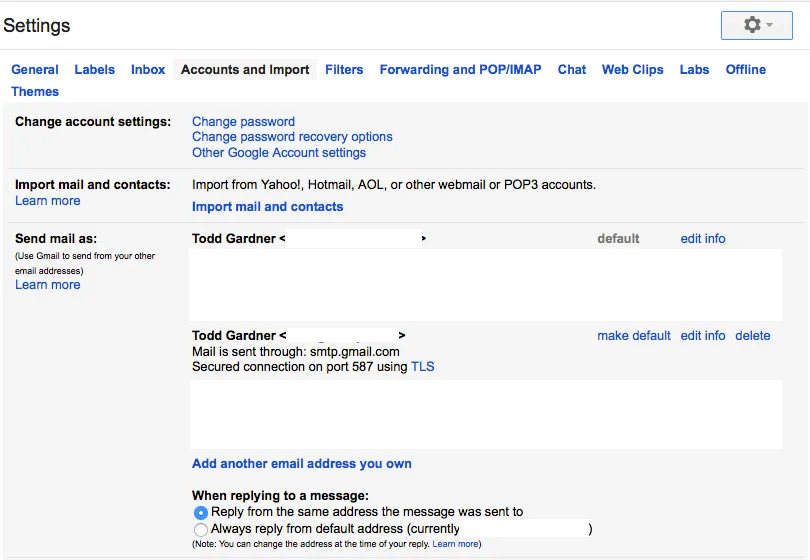
Task: Open Other Google Account settings
Action: coord(279,152)
